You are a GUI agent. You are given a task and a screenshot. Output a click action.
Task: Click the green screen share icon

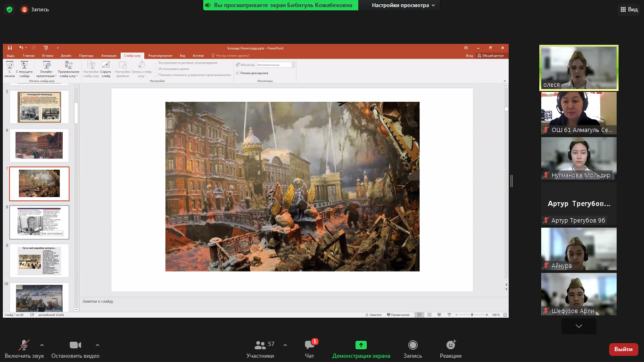(361, 345)
